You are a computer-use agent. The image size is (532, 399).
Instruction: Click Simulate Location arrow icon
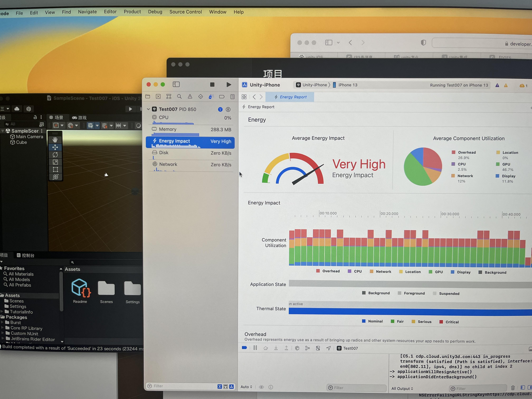click(328, 348)
